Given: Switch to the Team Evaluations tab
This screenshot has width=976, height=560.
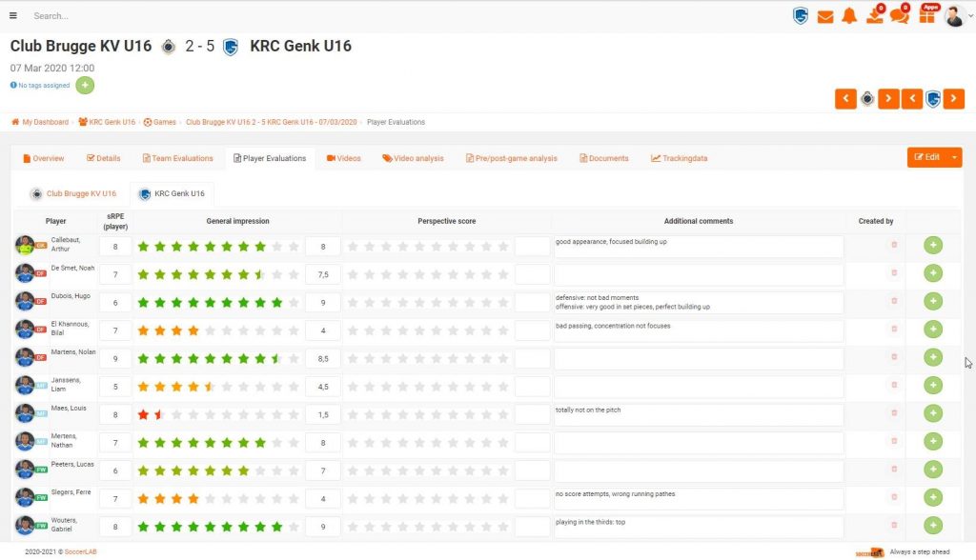Looking at the screenshot, I should (177, 158).
